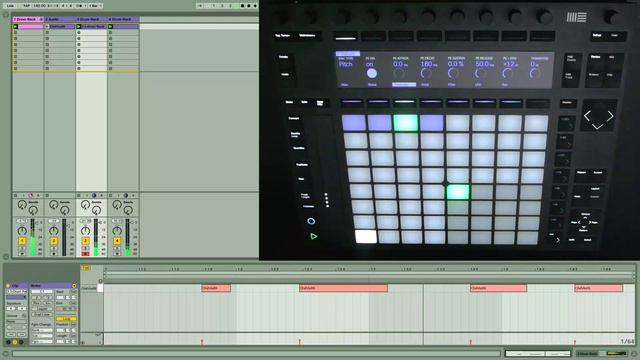This screenshot has width=640, height=360.
Task: Click the Notes box title bar
Action: (53, 286)
